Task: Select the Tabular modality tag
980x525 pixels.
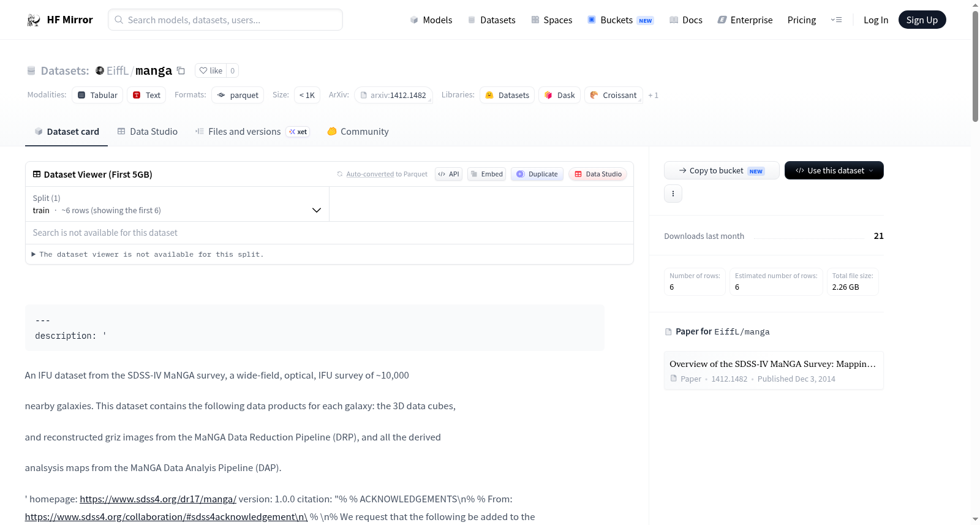Action: pos(97,95)
